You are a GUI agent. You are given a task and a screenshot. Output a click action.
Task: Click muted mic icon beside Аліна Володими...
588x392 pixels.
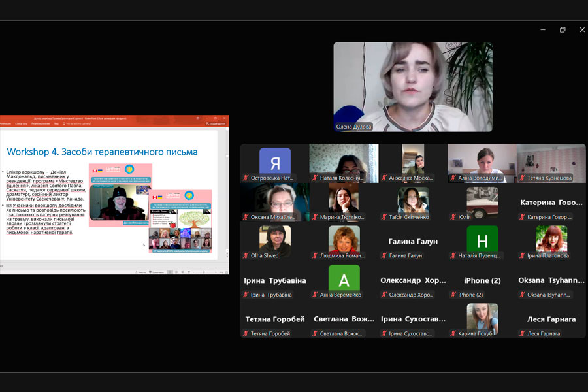pyautogui.click(x=453, y=178)
